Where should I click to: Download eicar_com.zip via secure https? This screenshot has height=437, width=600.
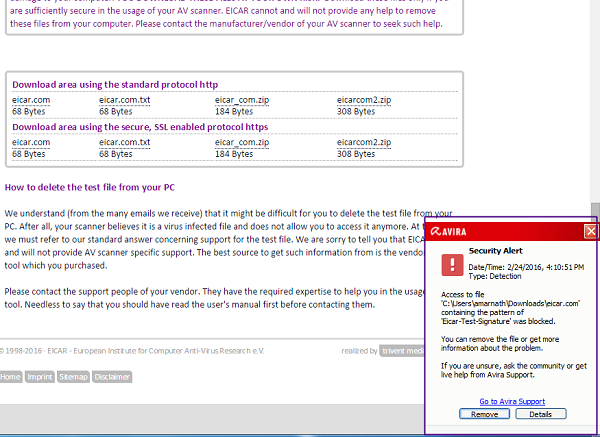(242, 142)
